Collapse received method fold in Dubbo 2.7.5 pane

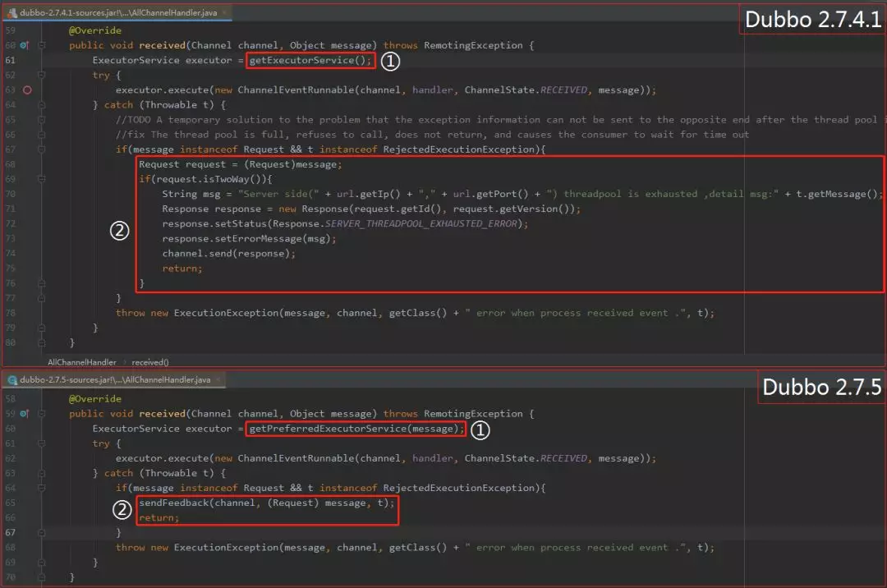click(x=42, y=414)
